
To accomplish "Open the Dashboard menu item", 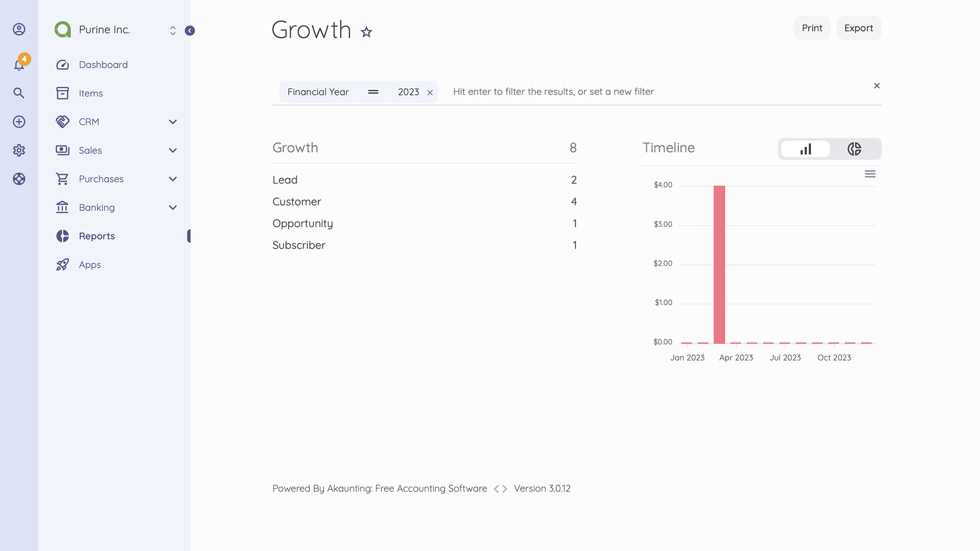I will [x=103, y=64].
